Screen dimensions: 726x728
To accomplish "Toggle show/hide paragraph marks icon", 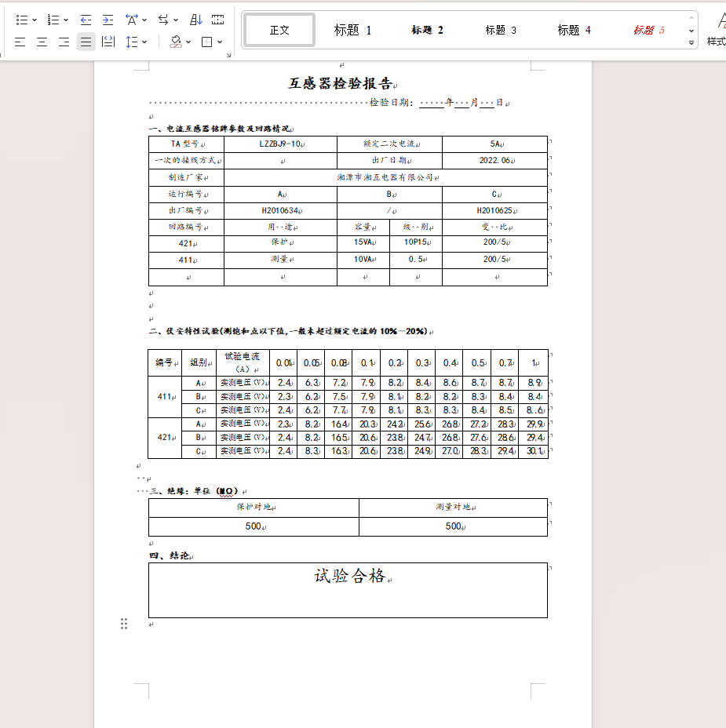I will coord(218,20).
